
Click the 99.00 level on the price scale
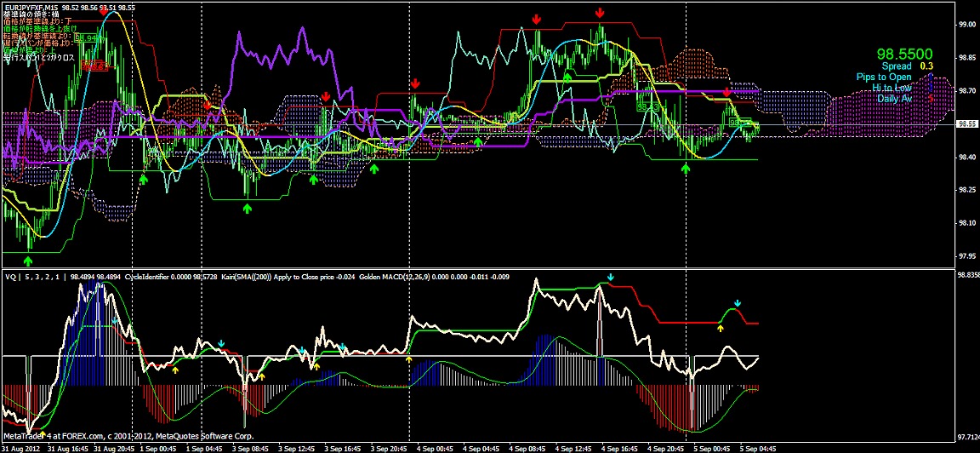click(x=967, y=25)
